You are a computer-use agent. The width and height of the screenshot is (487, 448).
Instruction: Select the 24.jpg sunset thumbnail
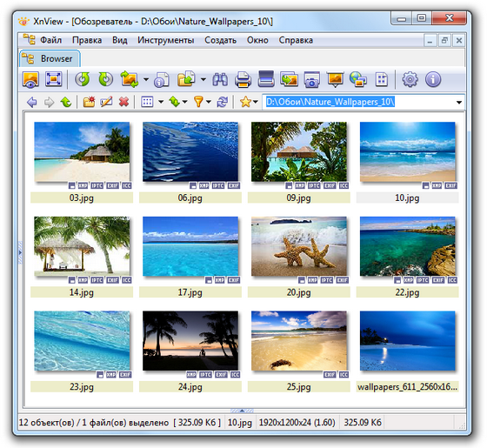point(190,341)
